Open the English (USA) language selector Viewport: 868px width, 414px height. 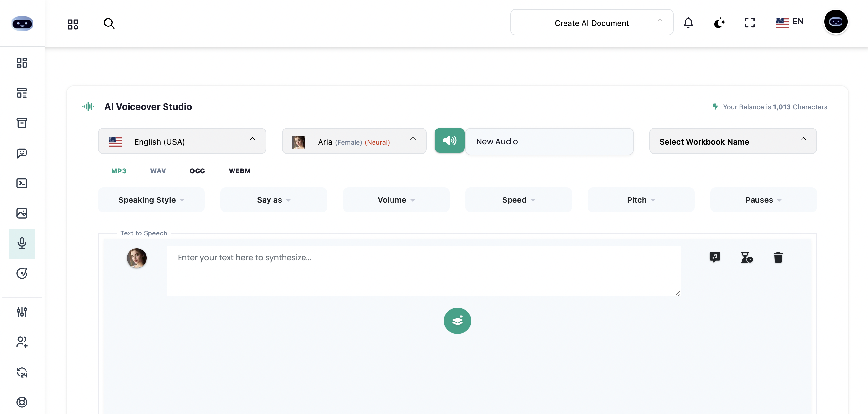[x=182, y=141]
